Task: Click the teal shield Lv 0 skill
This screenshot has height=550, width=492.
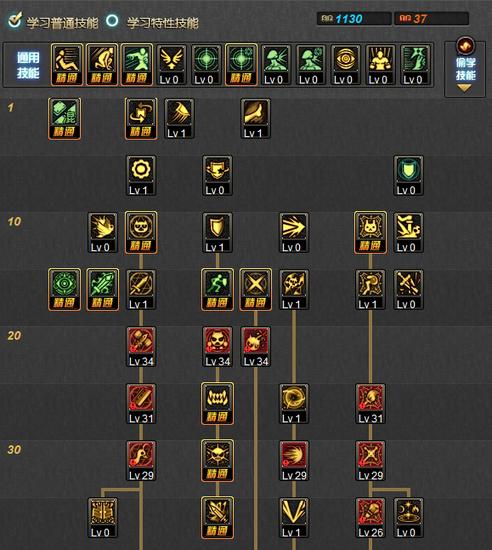Action: [x=408, y=175]
